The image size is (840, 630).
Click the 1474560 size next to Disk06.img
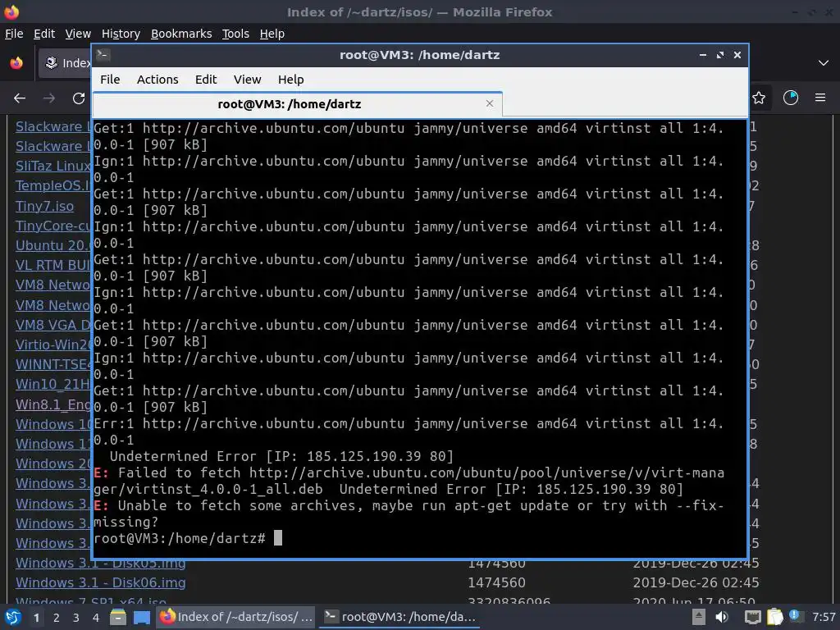pyautogui.click(x=496, y=582)
